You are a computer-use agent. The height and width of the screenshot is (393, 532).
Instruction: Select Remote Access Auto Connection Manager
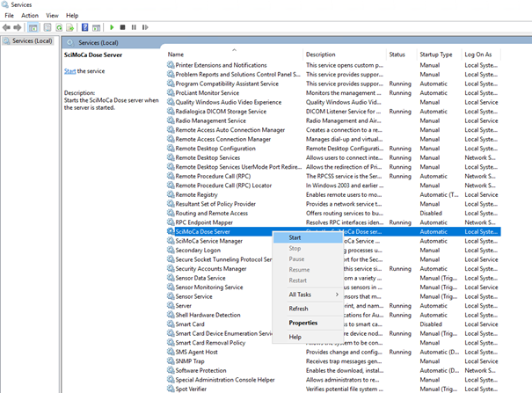[x=230, y=130]
